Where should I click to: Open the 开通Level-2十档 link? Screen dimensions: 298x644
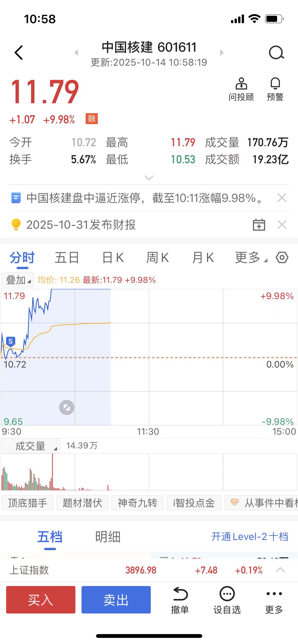[250, 537]
